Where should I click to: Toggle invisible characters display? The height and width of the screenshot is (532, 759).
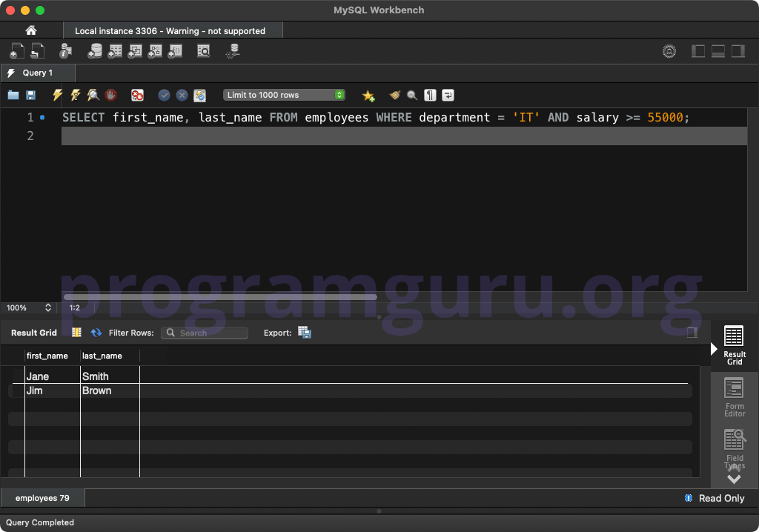(430, 95)
